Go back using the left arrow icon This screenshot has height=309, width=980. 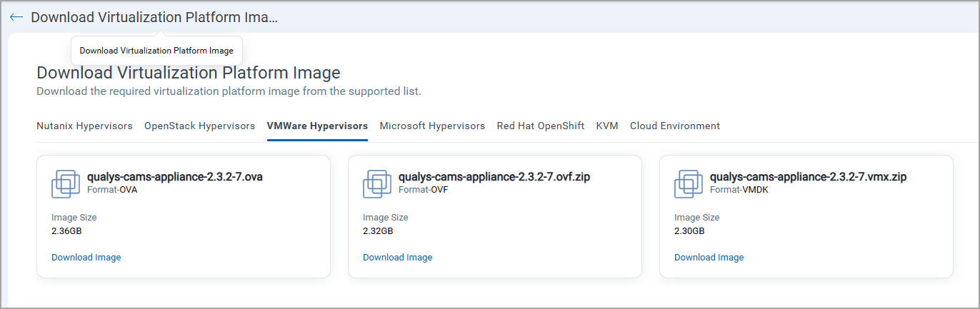16,17
